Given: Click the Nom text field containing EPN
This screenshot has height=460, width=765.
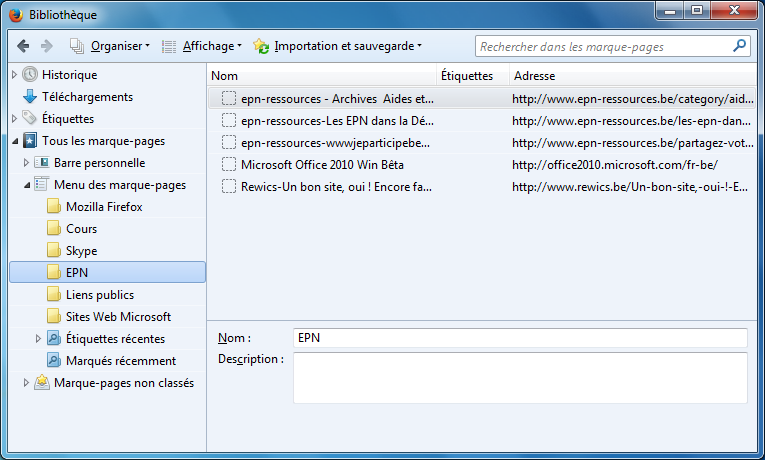Looking at the screenshot, I should click(520, 338).
